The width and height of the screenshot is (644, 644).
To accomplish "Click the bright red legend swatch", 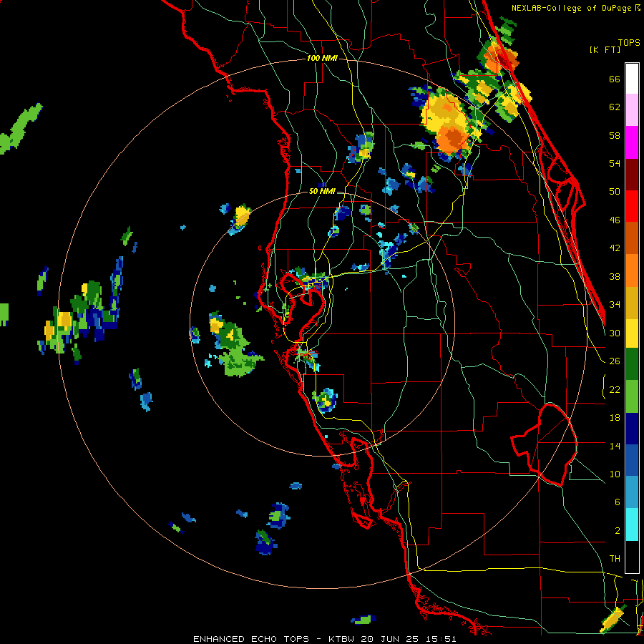I will pyautogui.click(x=632, y=206).
